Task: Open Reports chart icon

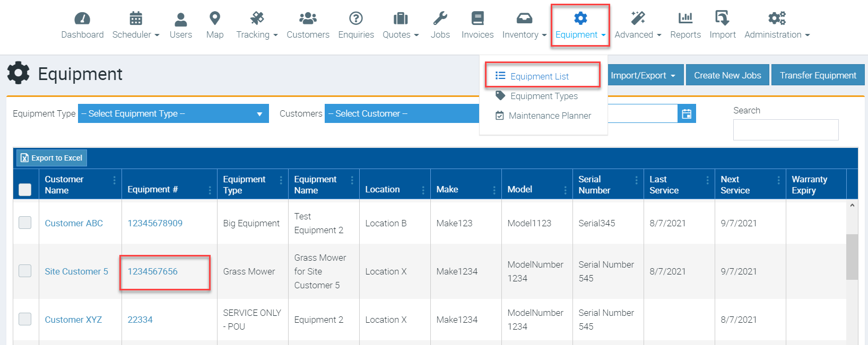Action: point(685,19)
